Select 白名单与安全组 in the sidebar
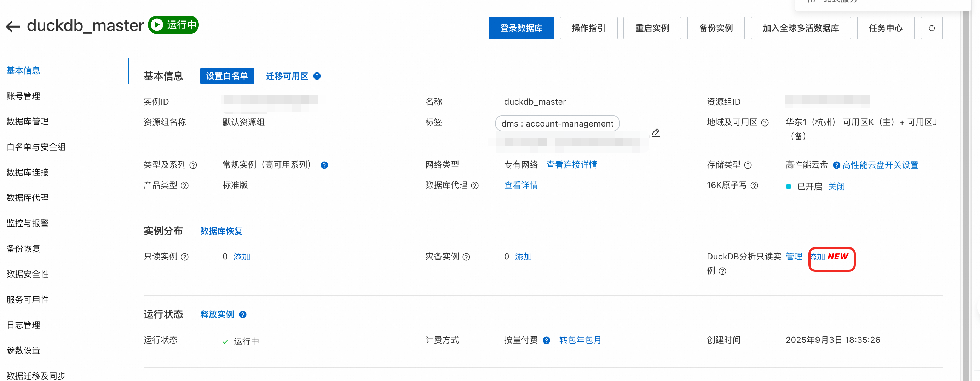Viewport: 980px width, 381px height. 36,147
